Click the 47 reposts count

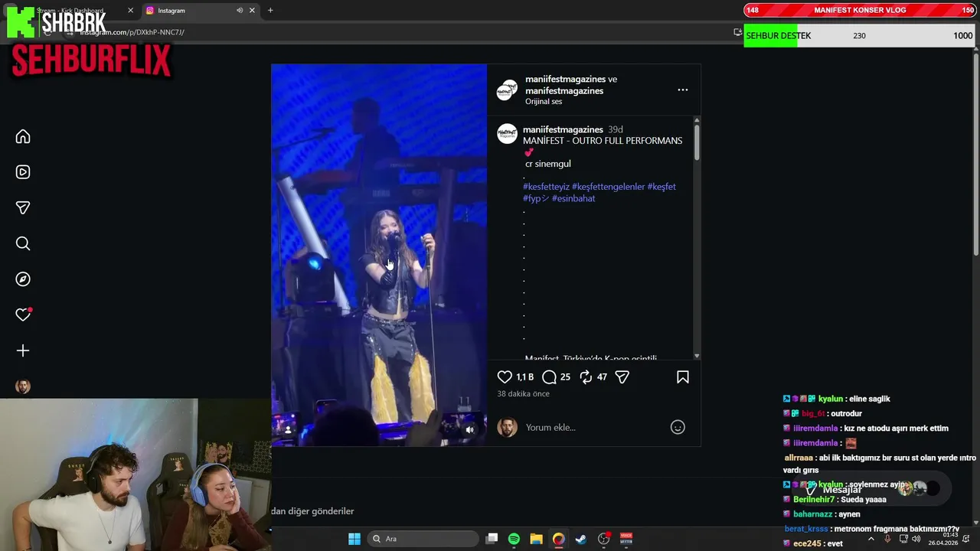click(x=602, y=377)
